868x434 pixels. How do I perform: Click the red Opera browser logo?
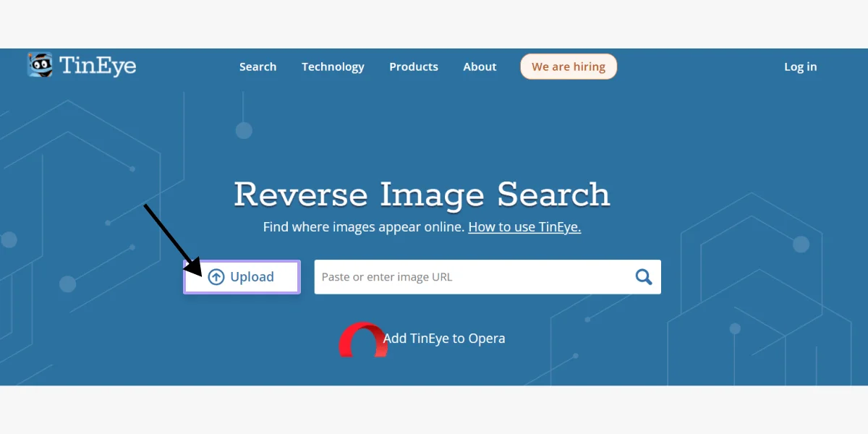363,339
